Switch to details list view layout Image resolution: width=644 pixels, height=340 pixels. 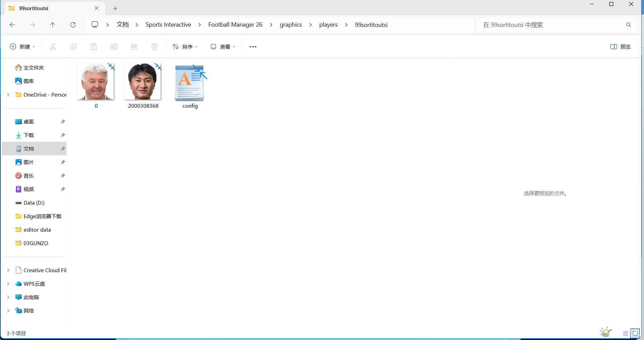pos(625,333)
